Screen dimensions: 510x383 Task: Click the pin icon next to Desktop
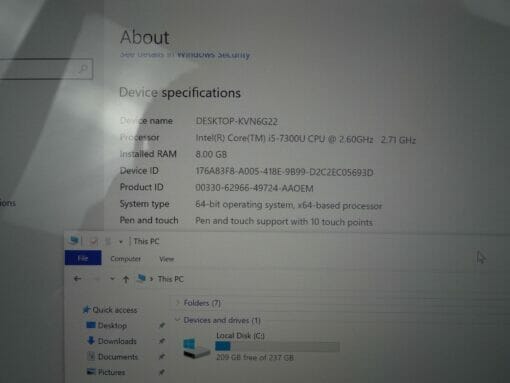pyautogui.click(x=162, y=325)
